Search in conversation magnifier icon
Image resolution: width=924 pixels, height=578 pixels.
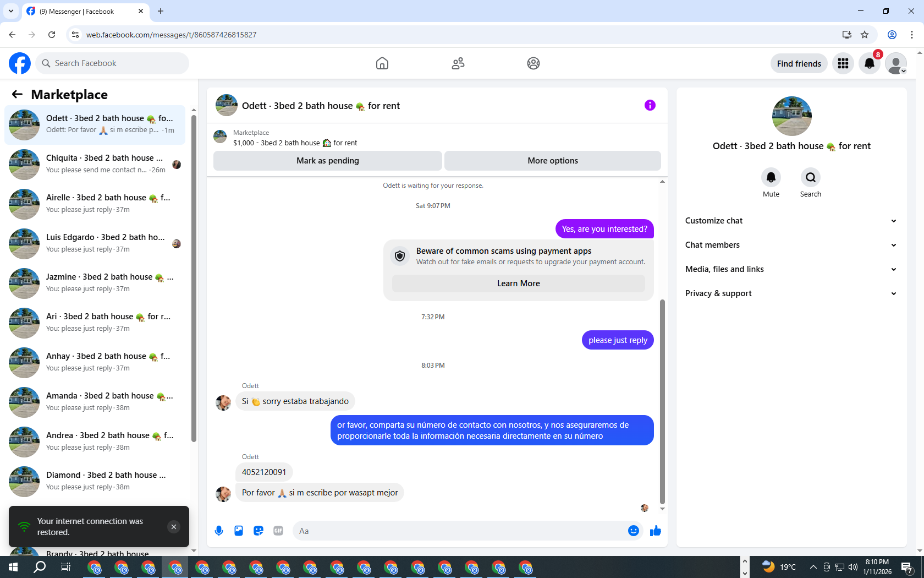point(811,177)
